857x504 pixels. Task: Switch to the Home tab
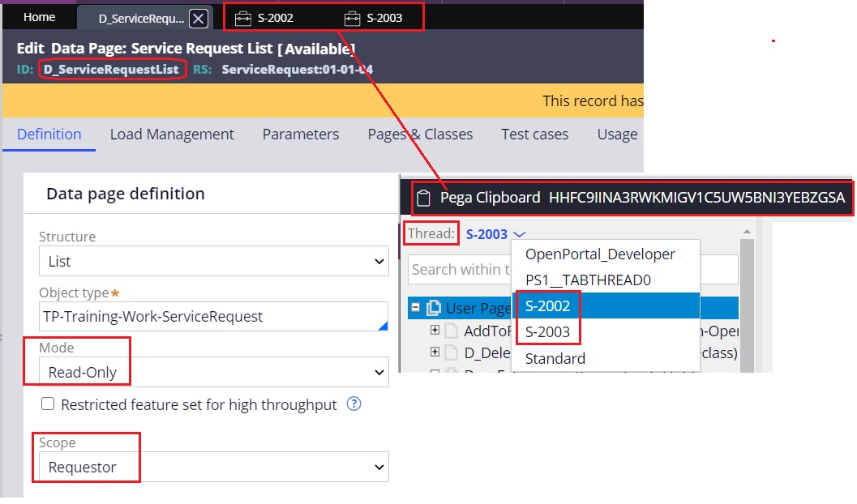click(x=39, y=16)
